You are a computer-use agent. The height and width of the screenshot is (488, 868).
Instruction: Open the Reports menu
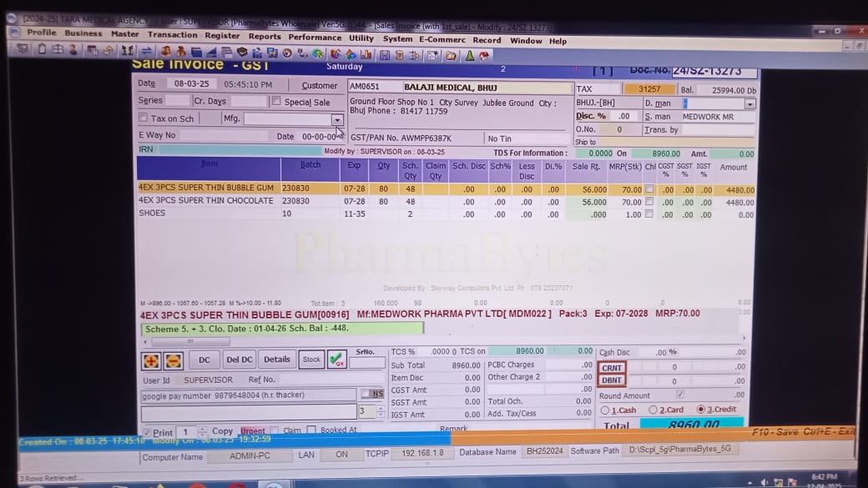click(x=265, y=37)
